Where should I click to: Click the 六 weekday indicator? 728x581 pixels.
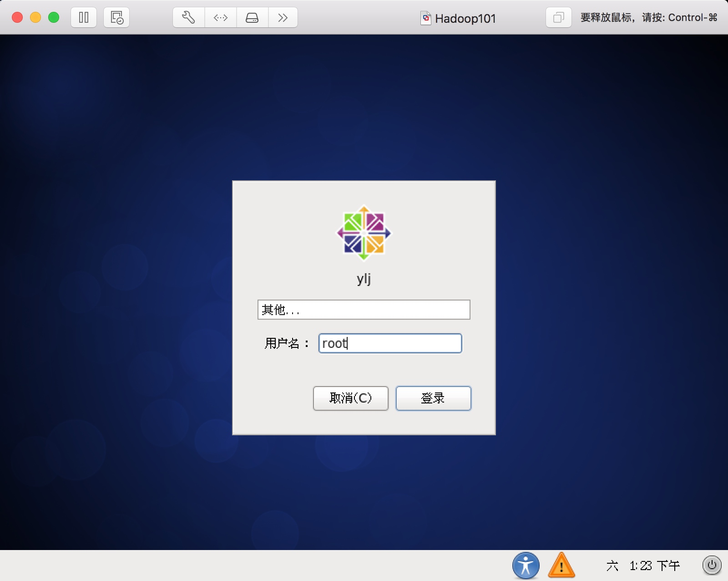click(613, 566)
